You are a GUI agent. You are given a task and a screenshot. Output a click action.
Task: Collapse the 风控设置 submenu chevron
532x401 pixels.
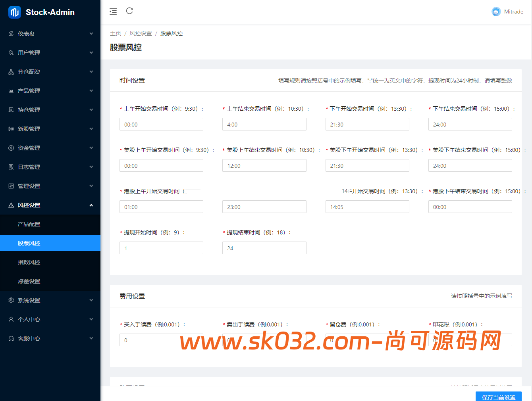click(91, 205)
